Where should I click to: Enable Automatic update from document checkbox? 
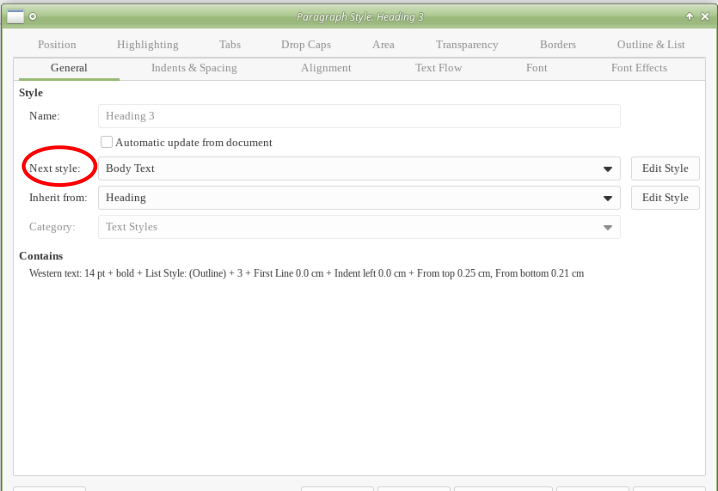[x=107, y=142]
